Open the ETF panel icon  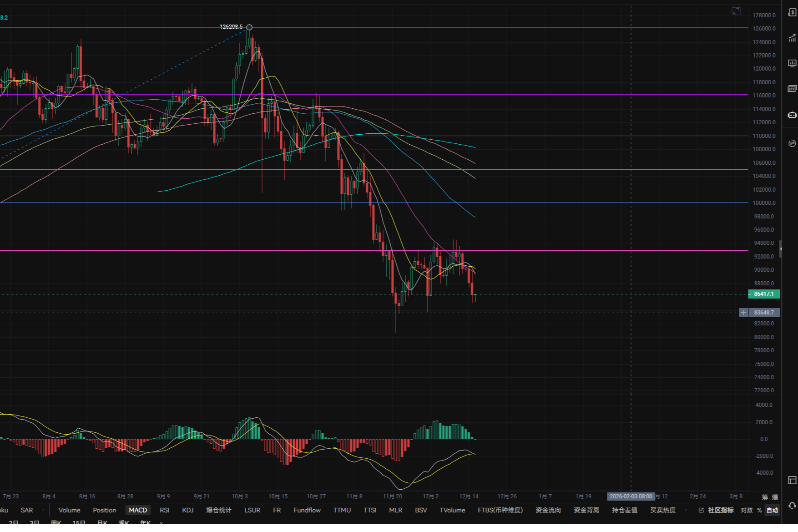(x=792, y=89)
